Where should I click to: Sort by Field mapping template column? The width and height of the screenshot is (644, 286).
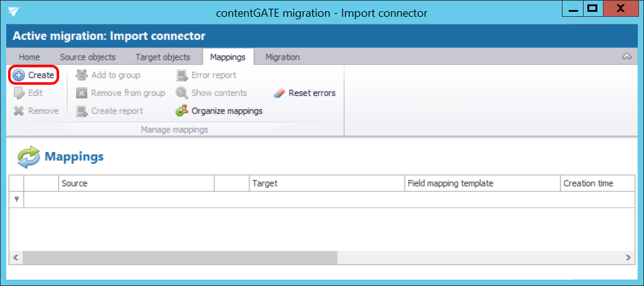coord(482,183)
